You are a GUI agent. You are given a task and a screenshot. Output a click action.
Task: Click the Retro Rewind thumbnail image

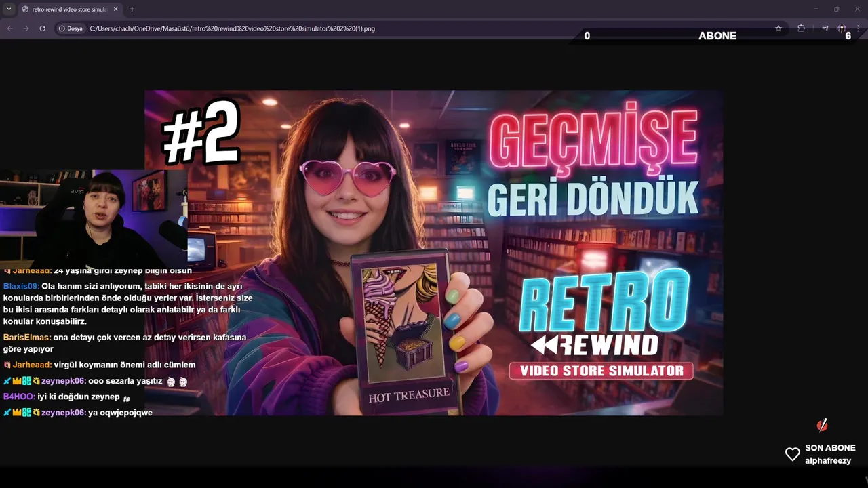pyautogui.click(x=434, y=253)
